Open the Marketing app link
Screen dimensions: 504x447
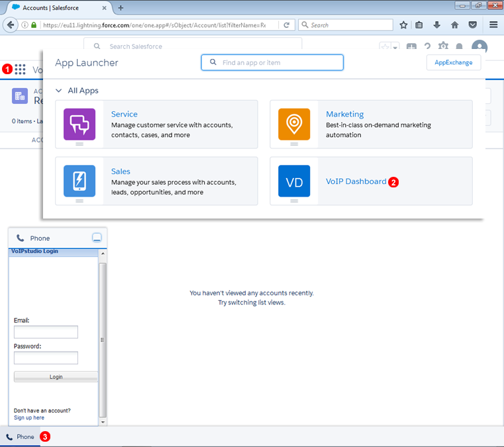point(345,114)
